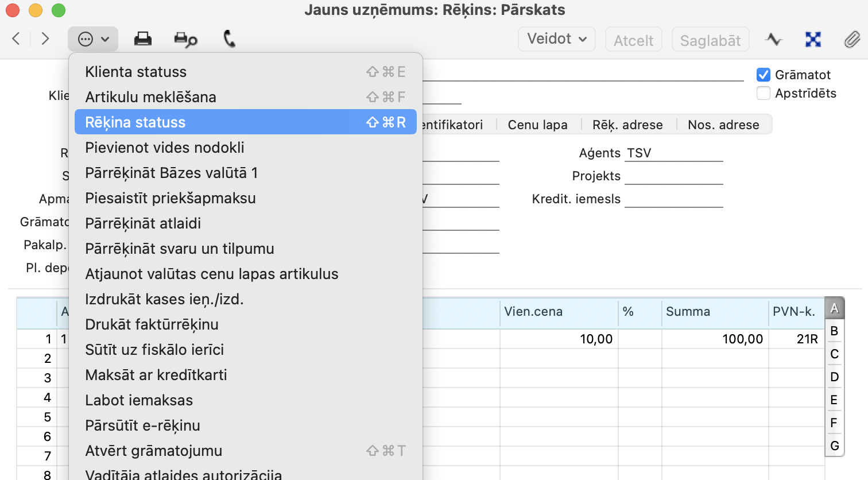
Task: Click the print icon in the toolbar
Action: (142, 39)
